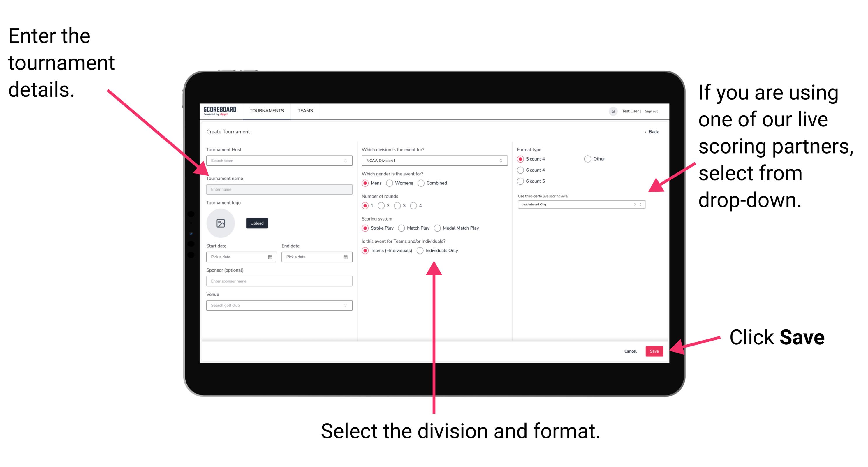Click the Tournament name input field

[x=279, y=189]
